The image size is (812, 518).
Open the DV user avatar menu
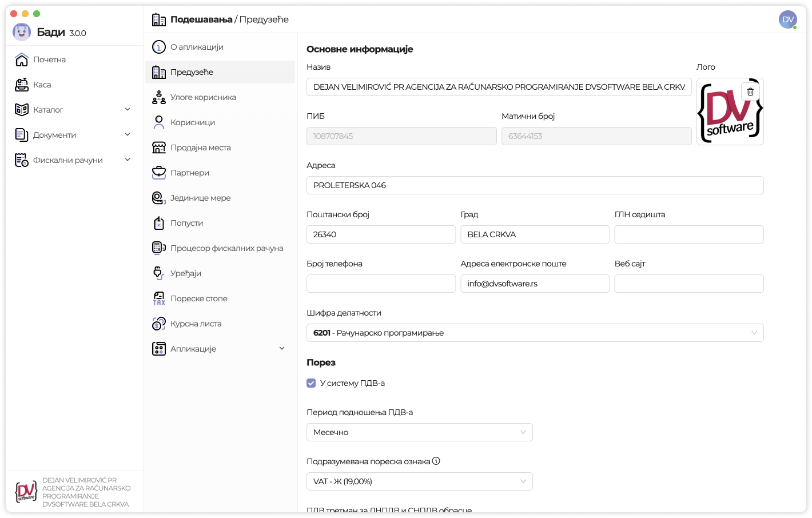(x=788, y=19)
